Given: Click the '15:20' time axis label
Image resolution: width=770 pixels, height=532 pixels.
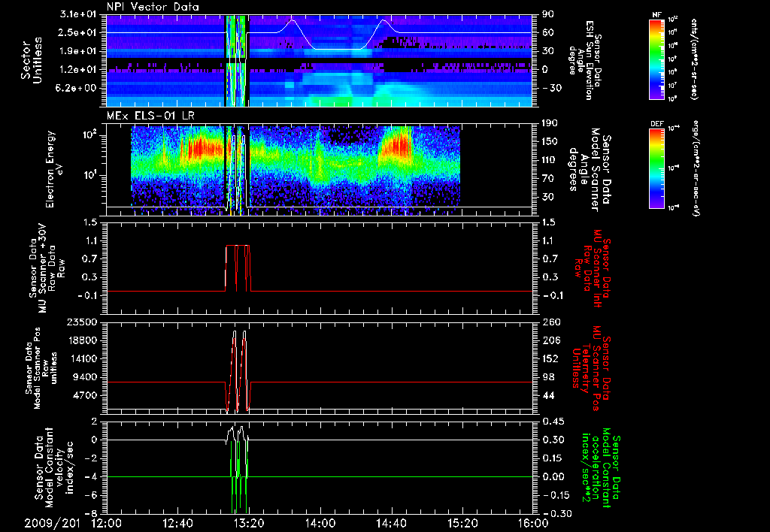Looking at the screenshot, I should pyautogui.click(x=462, y=524).
